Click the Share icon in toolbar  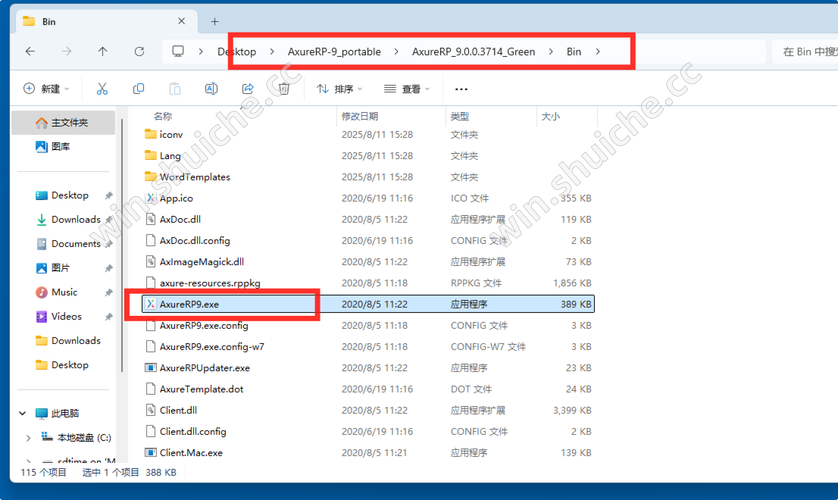click(247, 89)
